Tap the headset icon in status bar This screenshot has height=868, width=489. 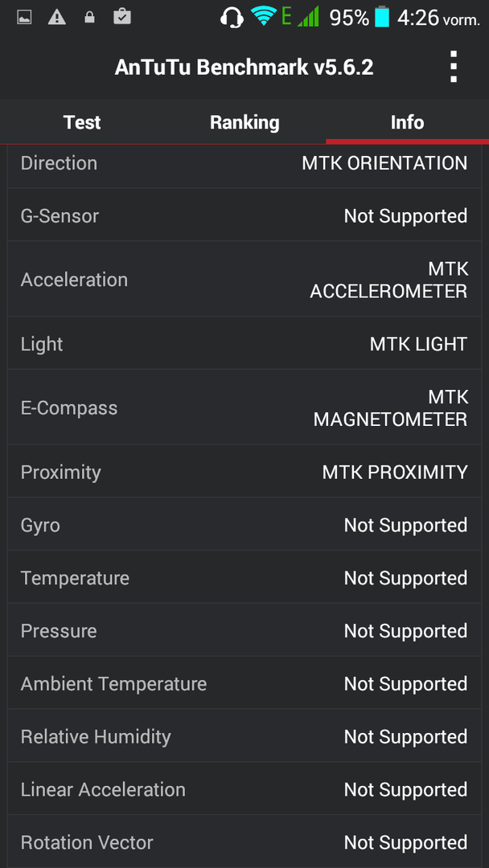[x=232, y=17]
